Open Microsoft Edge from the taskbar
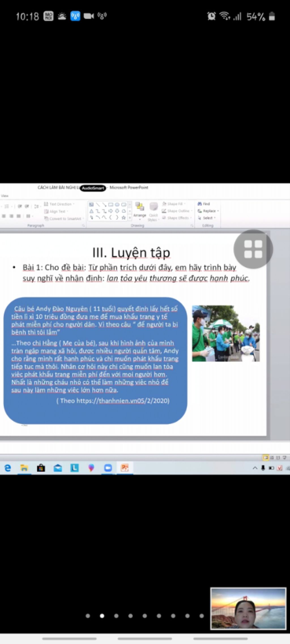Image resolution: width=290 pixels, height=644 pixels. tap(8, 468)
